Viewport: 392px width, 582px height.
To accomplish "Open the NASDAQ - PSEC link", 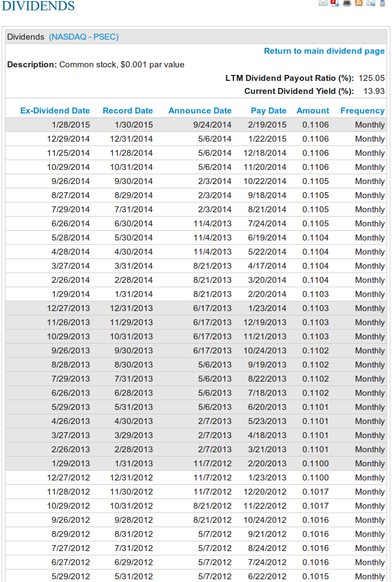I will click(x=84, y=37).
